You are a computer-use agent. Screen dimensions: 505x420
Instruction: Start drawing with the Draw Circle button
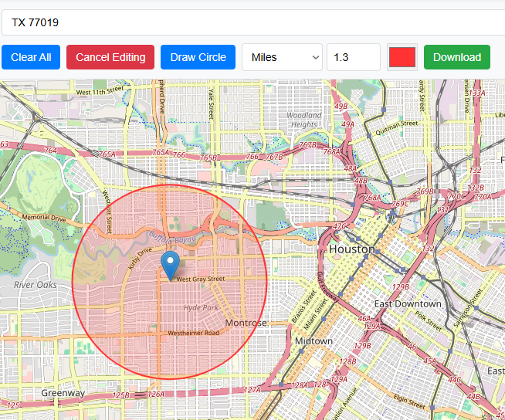(198, 57)
